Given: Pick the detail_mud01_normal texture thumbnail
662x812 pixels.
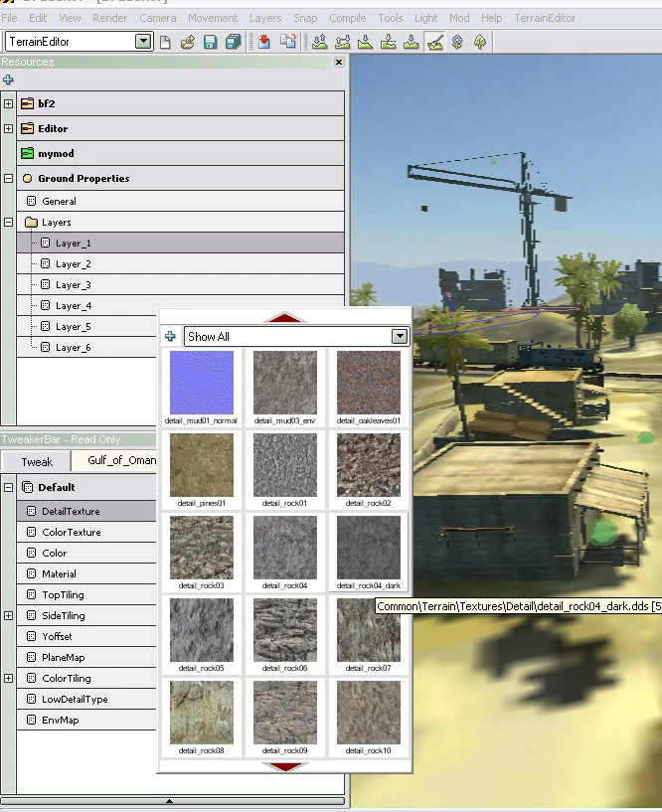Looking at the screenshot, I should [x=202, y=383].
